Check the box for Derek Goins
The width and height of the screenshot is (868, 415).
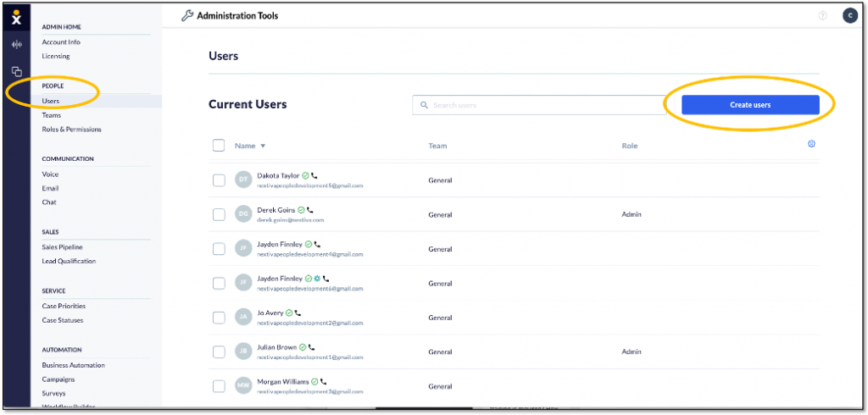tap(219, 214)
